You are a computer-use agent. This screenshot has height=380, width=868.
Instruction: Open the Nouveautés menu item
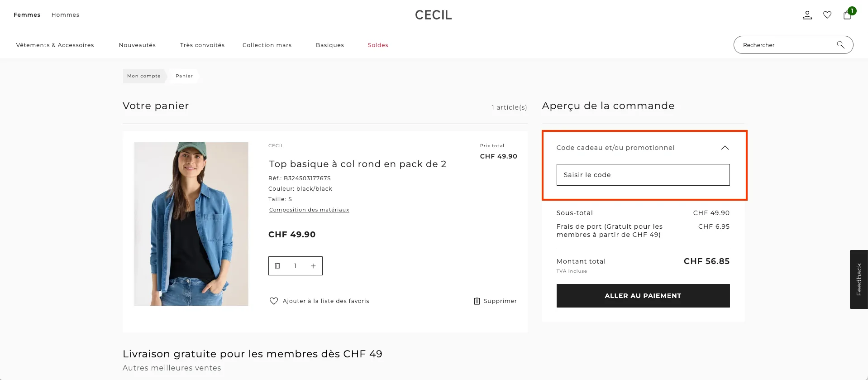[137, 45]
